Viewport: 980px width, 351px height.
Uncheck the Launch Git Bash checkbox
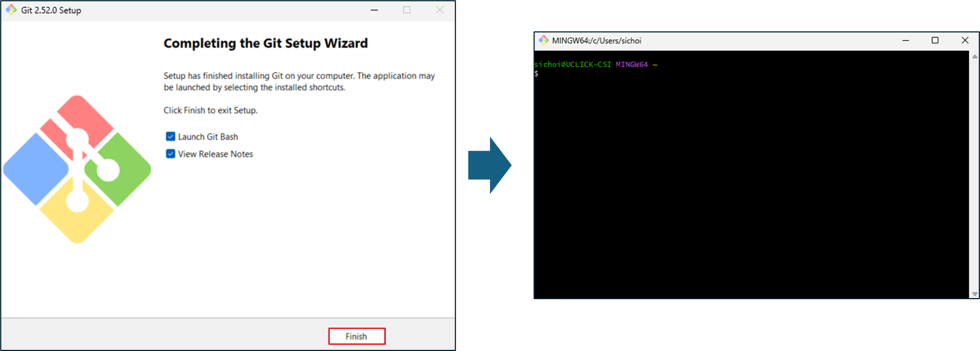[170, 136]
